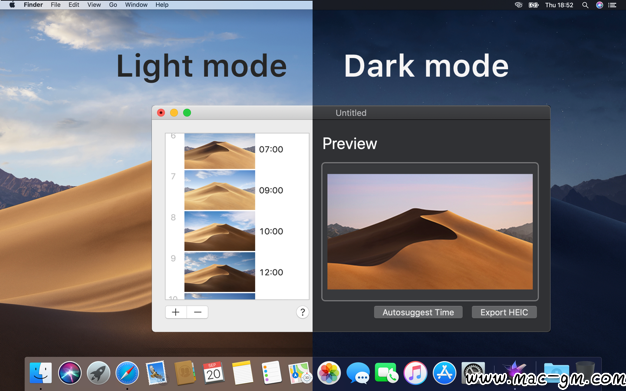Open help with question mark button
This screenshot has width=626, height=391.
pyautogui.click(x=302, y=312)
